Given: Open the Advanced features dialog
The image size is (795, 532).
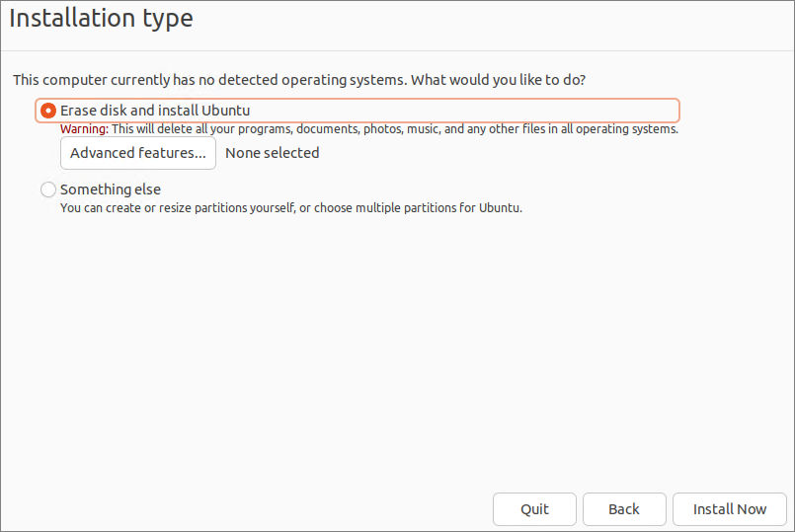Looking at the screenshot, I should pos(138,153).
